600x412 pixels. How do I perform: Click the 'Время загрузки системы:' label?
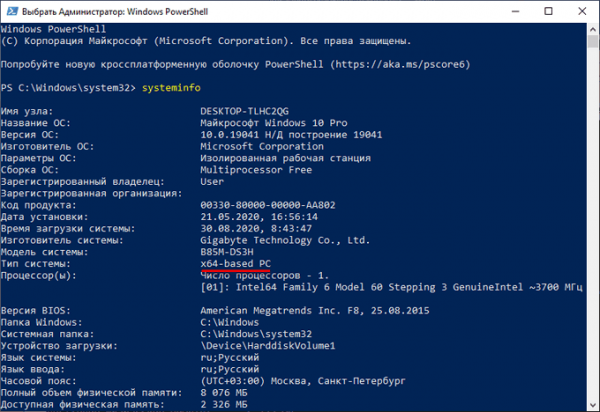[68, 229]
